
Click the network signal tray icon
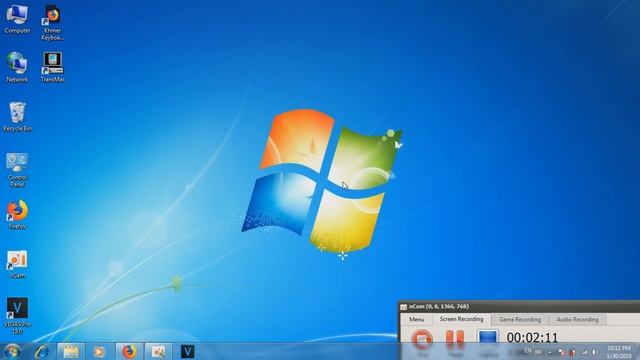pos(584,352)
